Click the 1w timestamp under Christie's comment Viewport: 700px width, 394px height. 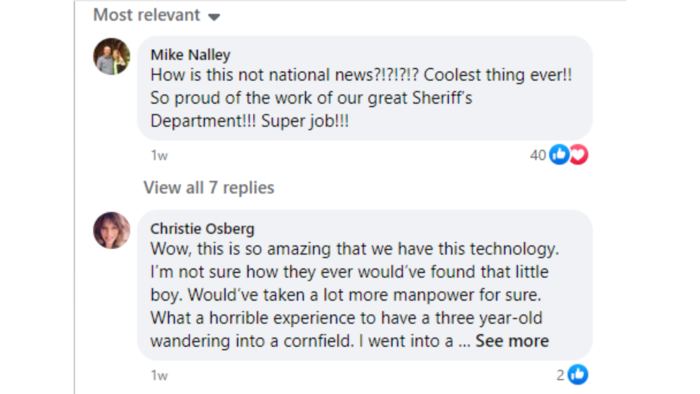pyautogui.click(x=159, y=376)
